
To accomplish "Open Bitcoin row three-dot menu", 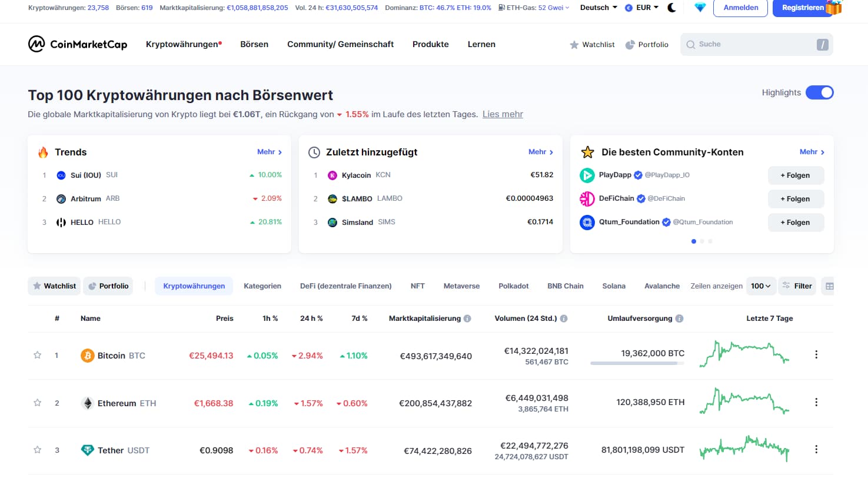I will (816, 354).
